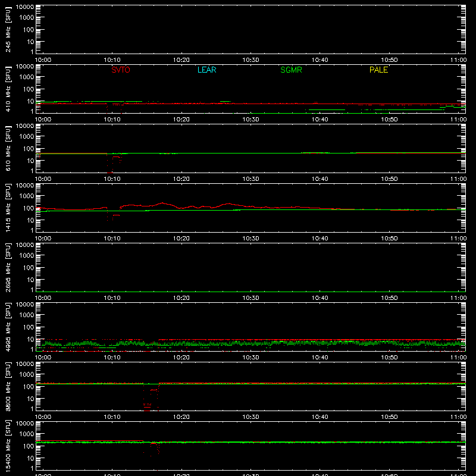Select the 4995 MHz [SFU] axis title

[8, 327]
